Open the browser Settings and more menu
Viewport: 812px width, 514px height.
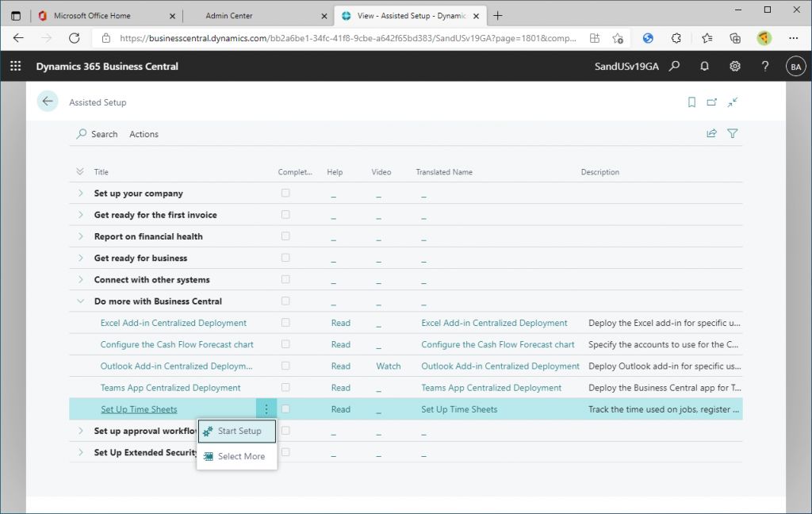793,38
